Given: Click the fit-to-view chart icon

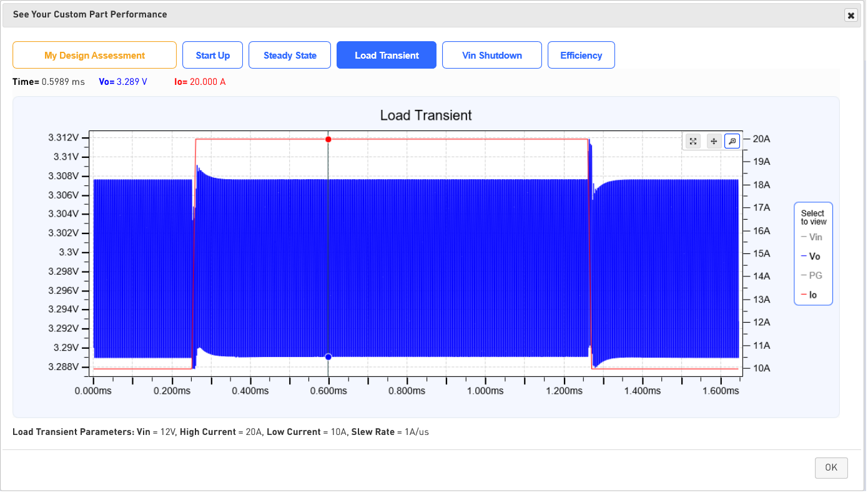Looking at the screenshot, I should pos(693,141).
